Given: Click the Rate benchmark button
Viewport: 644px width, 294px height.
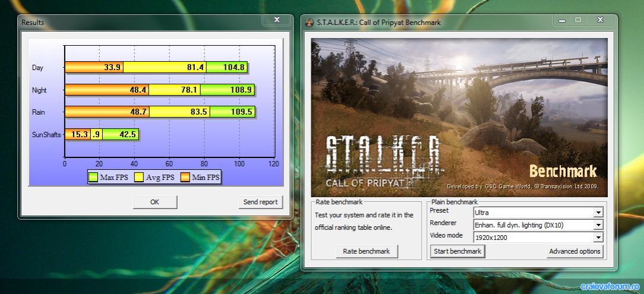Looking at the screenshot, I should click(x=367, y=251).
